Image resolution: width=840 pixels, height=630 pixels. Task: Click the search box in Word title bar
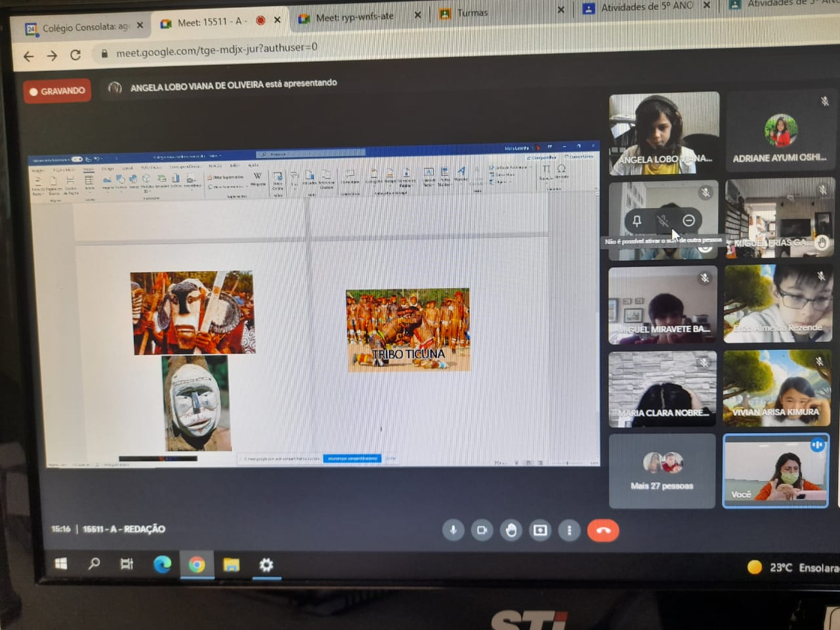click(x=310, y=154)
